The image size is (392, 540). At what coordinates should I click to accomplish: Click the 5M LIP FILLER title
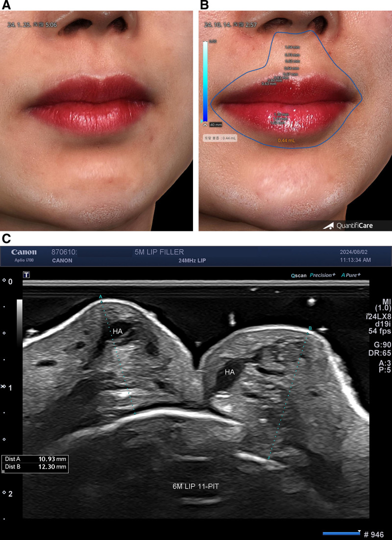coord(159,252)
